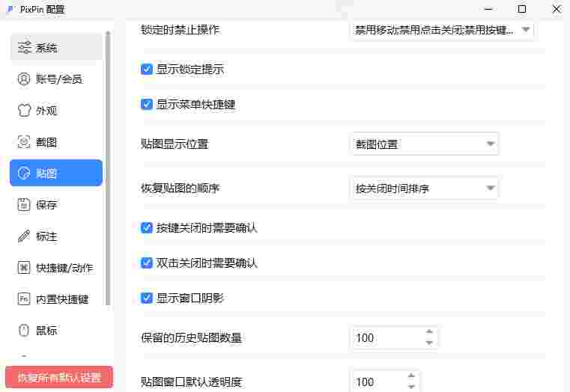570x392 pixels.
Task: Turn off 显示窗口阴影 checkbox
Action: pos(147,298)
